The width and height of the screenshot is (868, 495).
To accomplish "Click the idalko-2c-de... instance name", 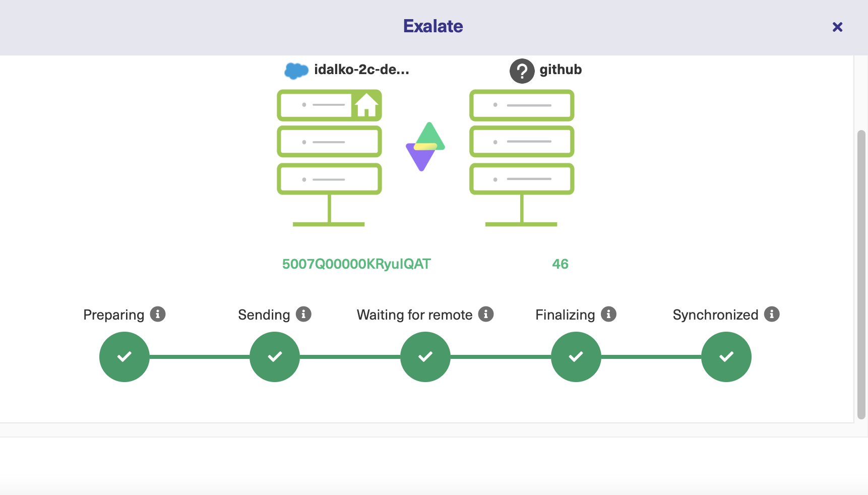I will (x=361, y=70).
